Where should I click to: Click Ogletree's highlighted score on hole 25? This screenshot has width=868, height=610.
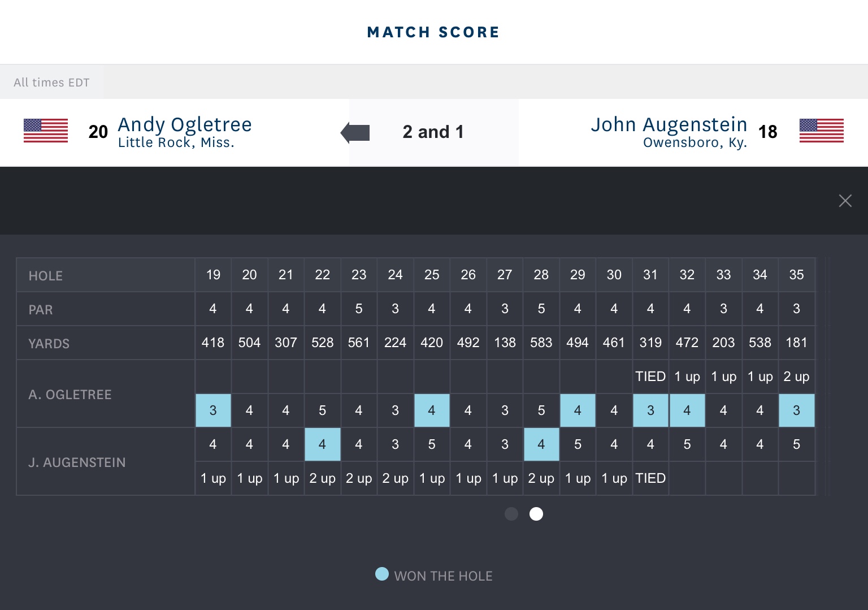[432, 410]
